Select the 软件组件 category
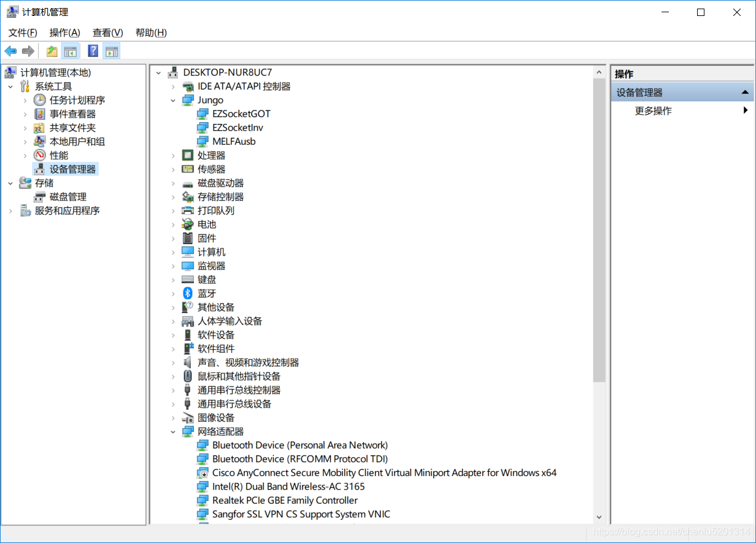Viewport: 756px width, 543px height. 216,349
